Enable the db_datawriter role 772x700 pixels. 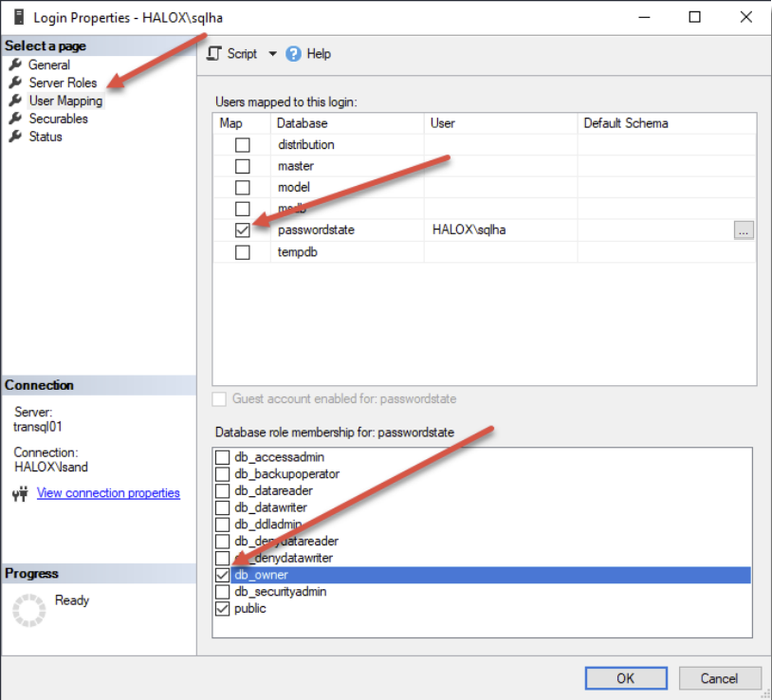pyautogui.click(x=222, y=507)
